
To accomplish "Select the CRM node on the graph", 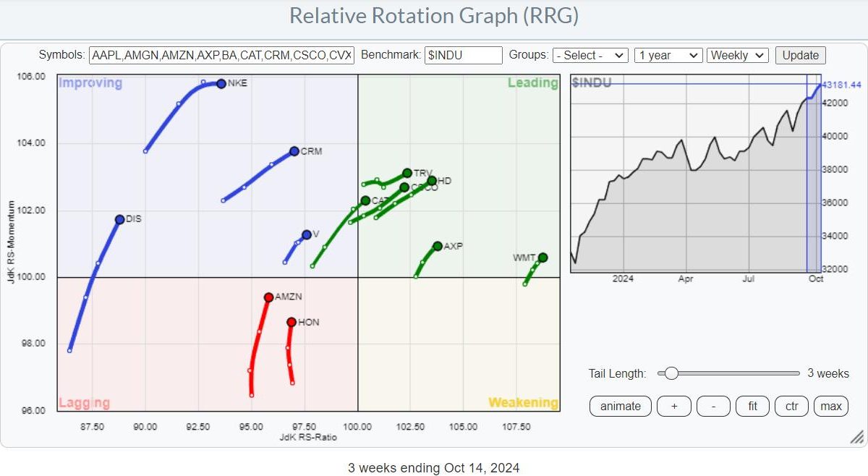I will click(x=294, y=151).
